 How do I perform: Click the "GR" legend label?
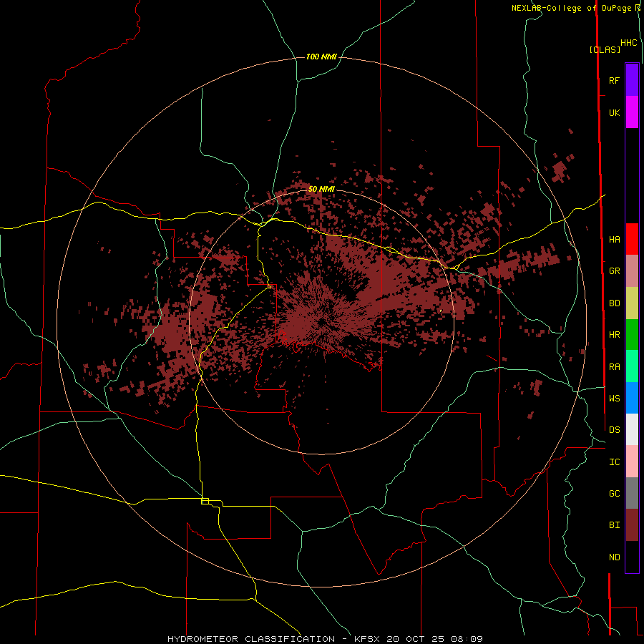click(x=614, y=271)
